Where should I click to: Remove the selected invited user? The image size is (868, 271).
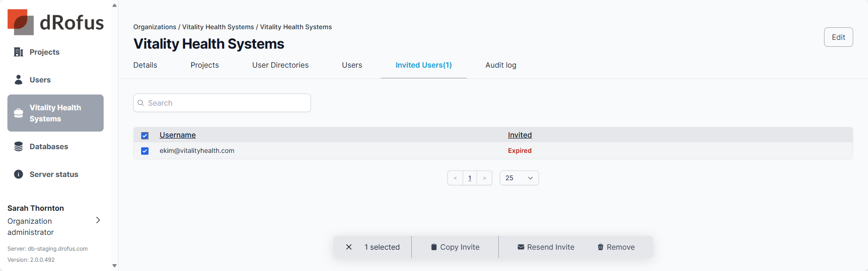point(616,247)
